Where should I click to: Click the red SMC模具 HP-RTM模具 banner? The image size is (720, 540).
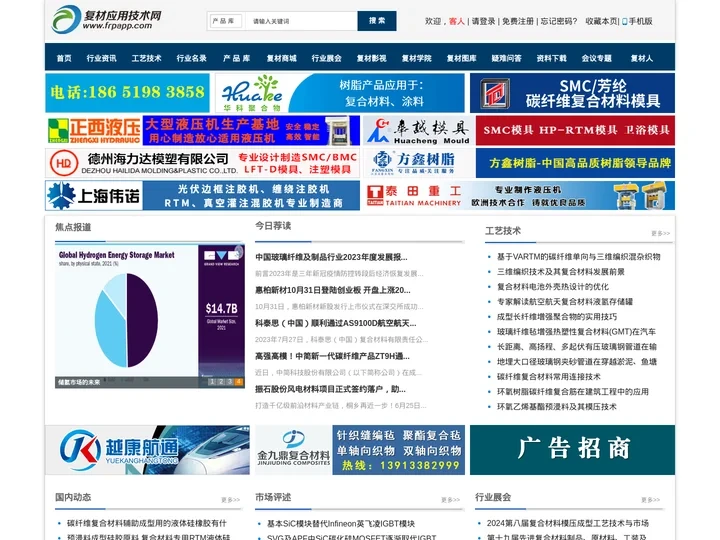pyautogui.click(x=575, y=130)
